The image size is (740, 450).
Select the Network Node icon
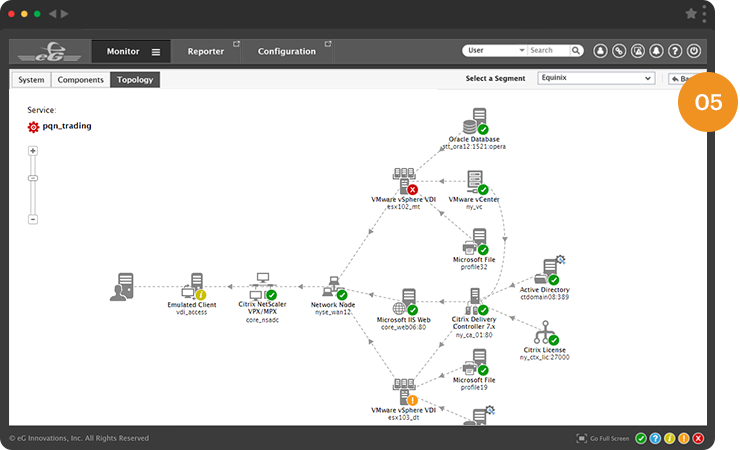pyautogui.click(x=335, y=288)
